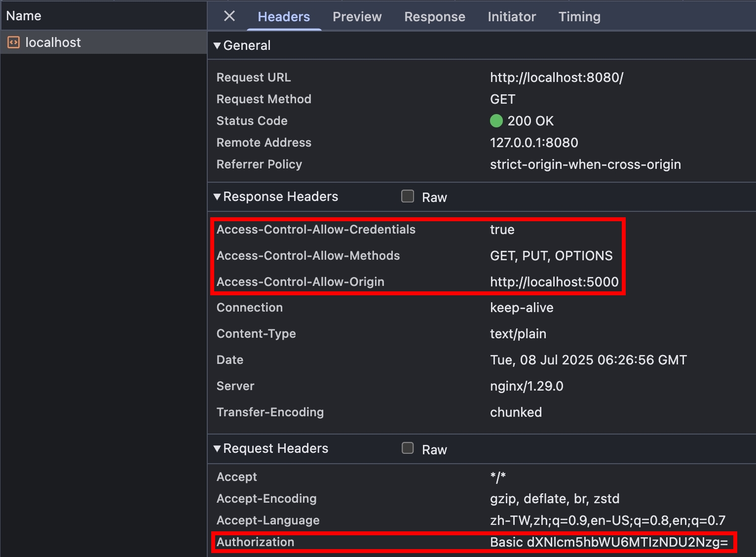The width and height of the screenshot is (756, 557).
Task: Click the Request Method label
Action: coord(264,99)
